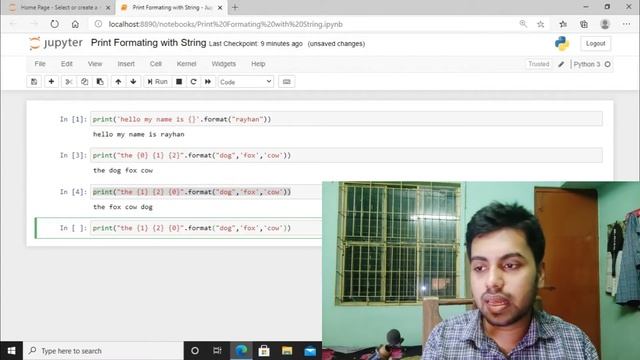The width and height of the screenshot is (640, 360).
Task: Open cell type Code dropdown
Action: click(246, 82)
